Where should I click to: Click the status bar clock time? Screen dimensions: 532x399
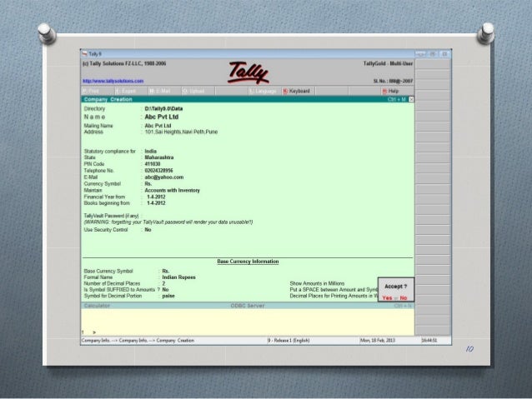click(429, 341)
